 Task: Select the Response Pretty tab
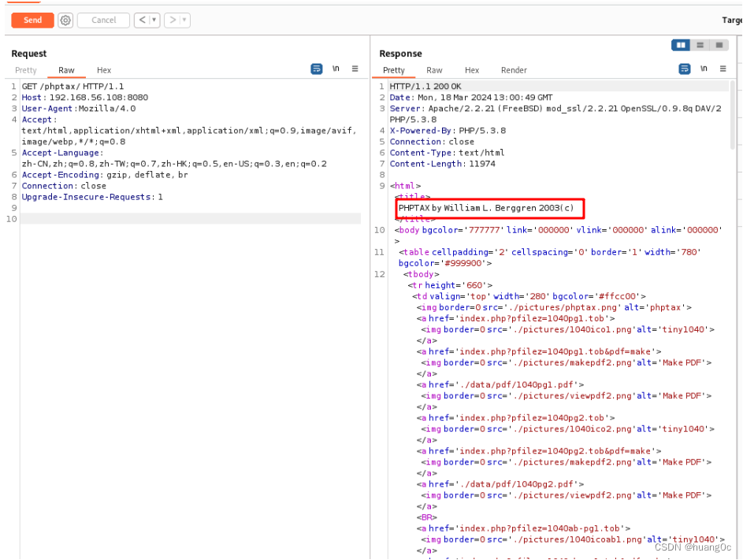(394, 70)
